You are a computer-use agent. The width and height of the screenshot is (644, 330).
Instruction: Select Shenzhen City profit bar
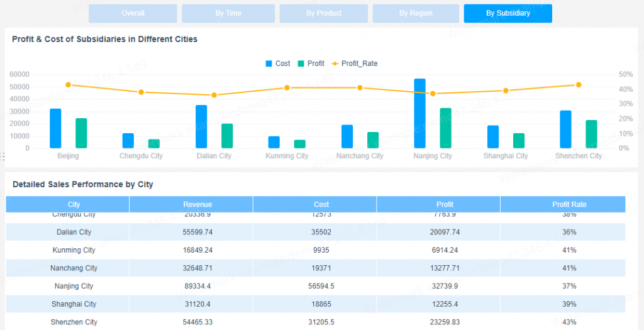click(x=591, y=135)
